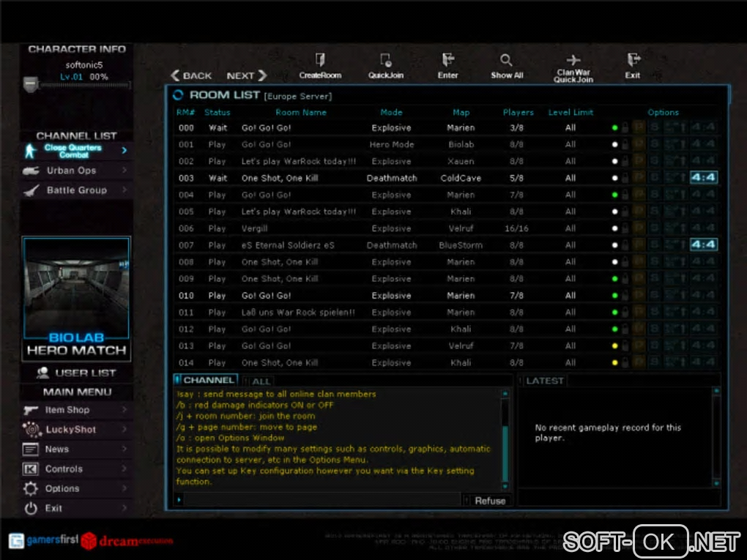Click the Level Limit column header
Image resolution: width=747 pixels, height=560 pixels.
[x=571, y=113]
